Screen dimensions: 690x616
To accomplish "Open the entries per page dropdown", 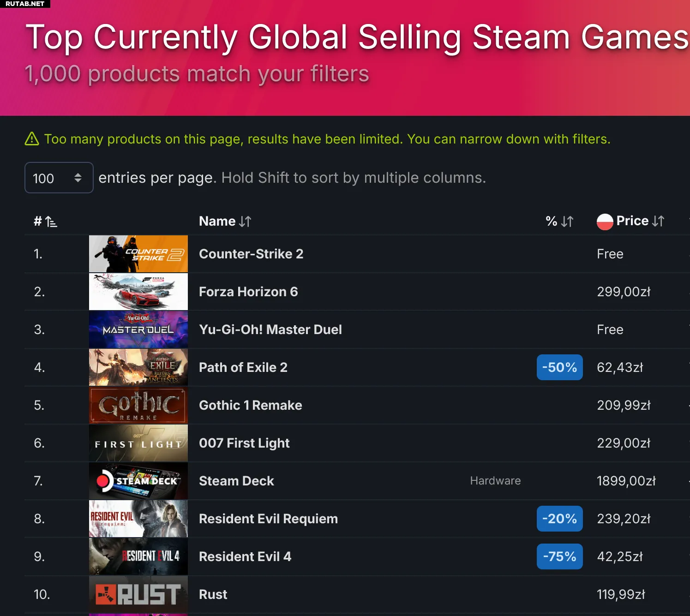I will (x=59, y=178).
